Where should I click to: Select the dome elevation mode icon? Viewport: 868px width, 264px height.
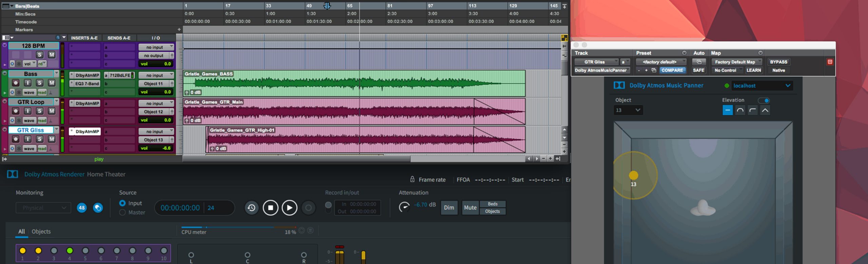[x=740, y=110]
